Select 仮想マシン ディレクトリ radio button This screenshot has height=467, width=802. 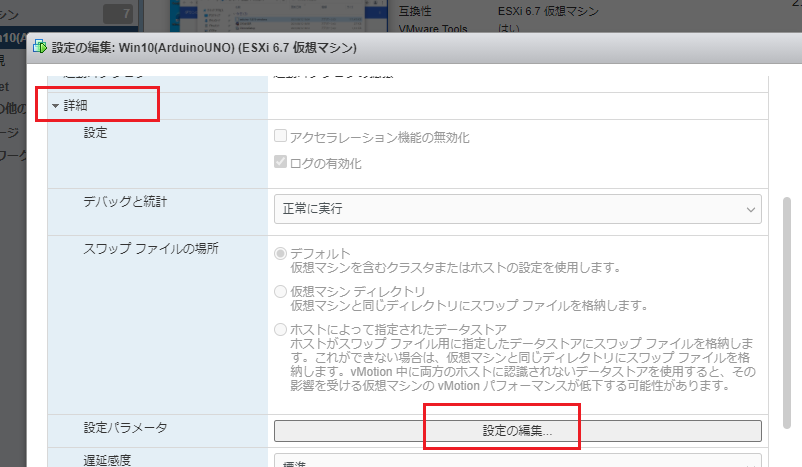coord(281,291)
